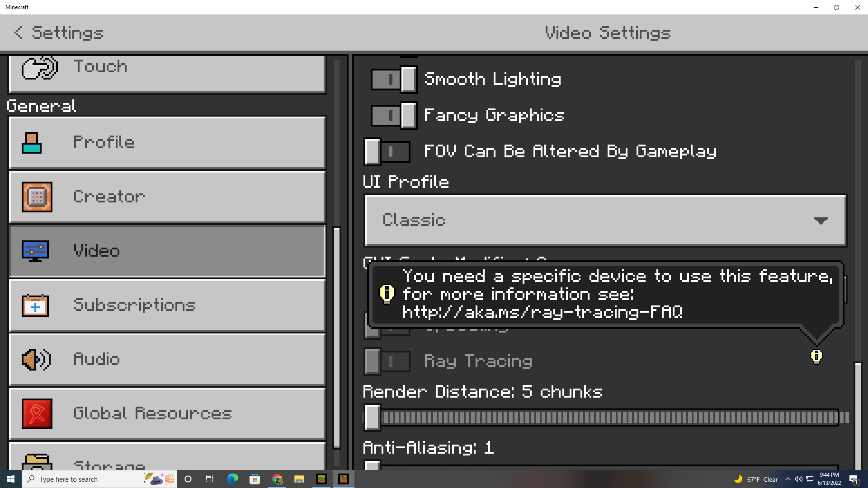Viewport: 868px width, 488px height.
Task: Go back using the Settings arrow
Action: point(18,33)
